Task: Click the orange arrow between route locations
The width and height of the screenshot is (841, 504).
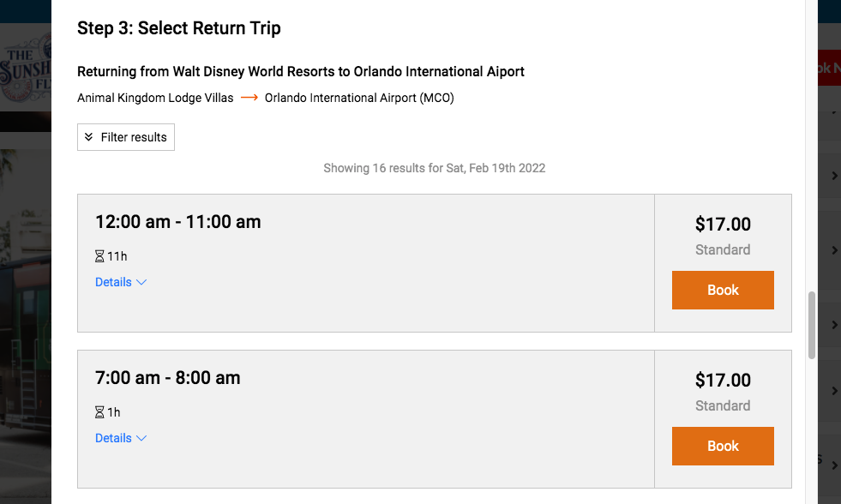Action: coord(249,98)
